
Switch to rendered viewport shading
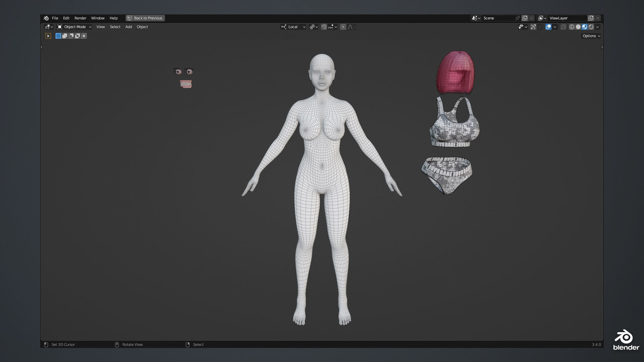point(591,27)
